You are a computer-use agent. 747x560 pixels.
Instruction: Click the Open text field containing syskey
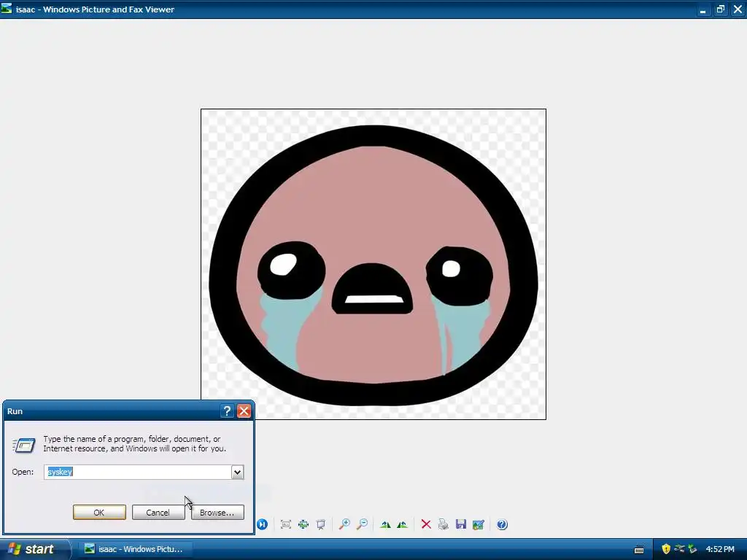[138, 472]
